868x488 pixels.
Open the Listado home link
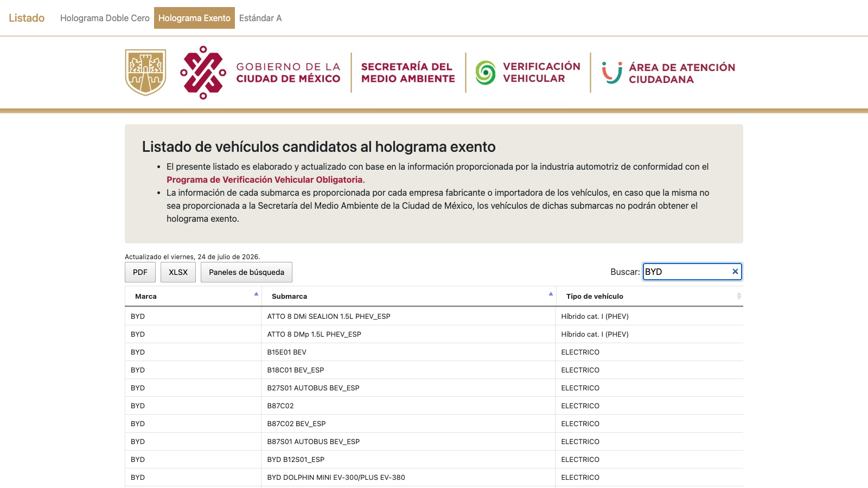pyautogui.click(x=27, y=18)
